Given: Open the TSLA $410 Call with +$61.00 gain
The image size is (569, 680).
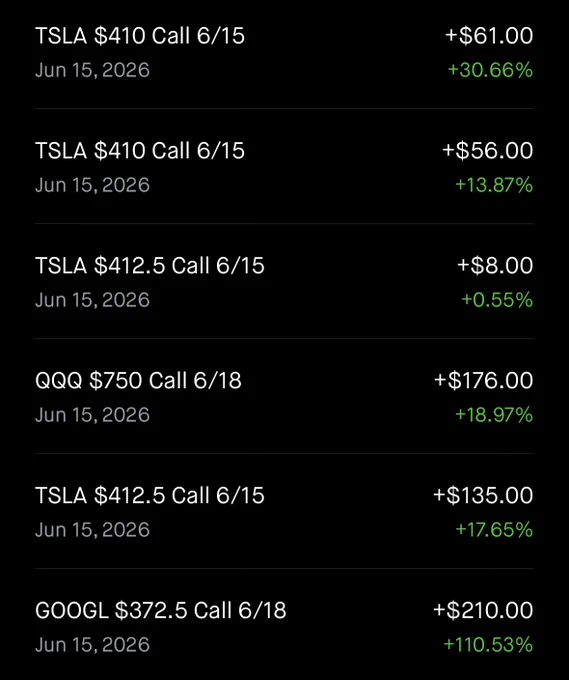Looking at the screenshot, I should coord(284,52).
